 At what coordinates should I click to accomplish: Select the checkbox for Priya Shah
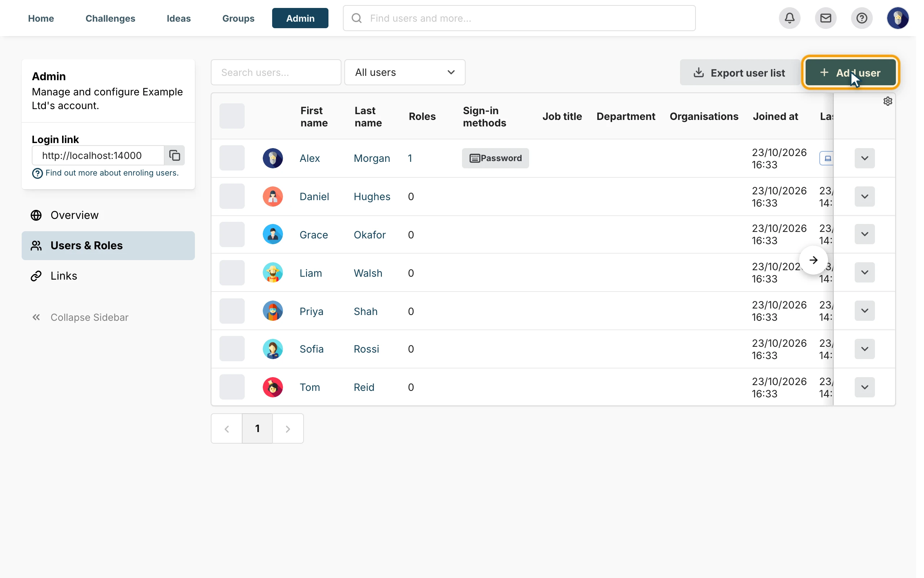[232, 311]
